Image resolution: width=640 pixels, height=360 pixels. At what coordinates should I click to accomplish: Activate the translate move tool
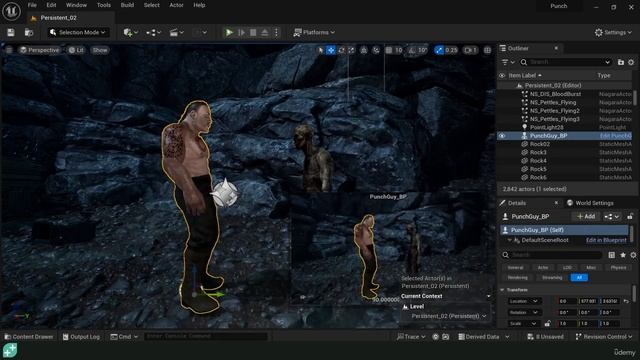tap(331, 50)
